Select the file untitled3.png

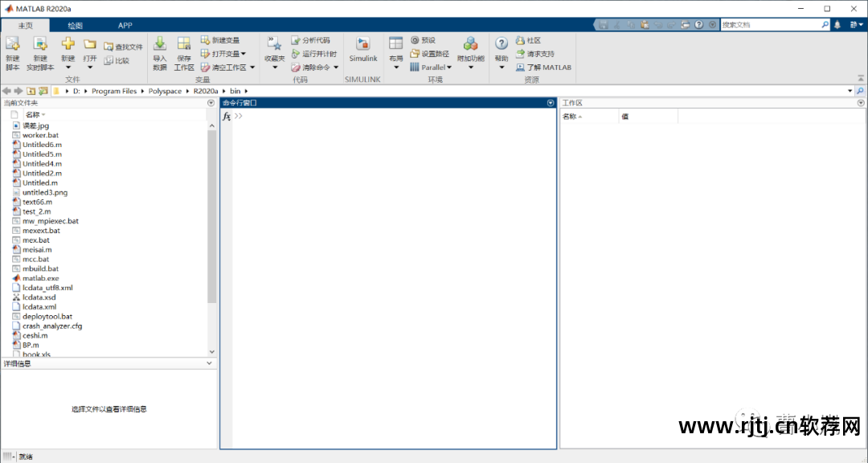point(45,192)
